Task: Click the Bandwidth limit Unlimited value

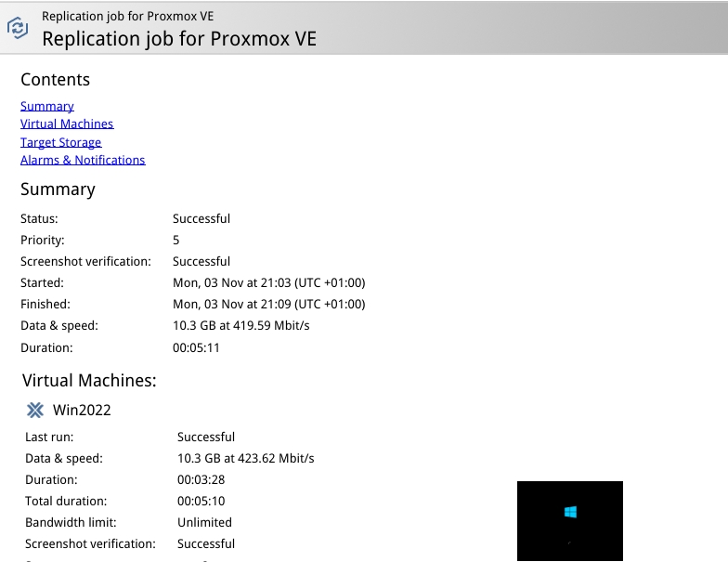Action: point(204,522)
